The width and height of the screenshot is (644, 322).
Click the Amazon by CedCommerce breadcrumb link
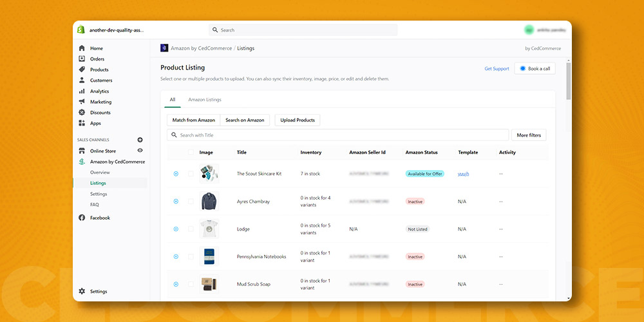(x=201, y=48)
